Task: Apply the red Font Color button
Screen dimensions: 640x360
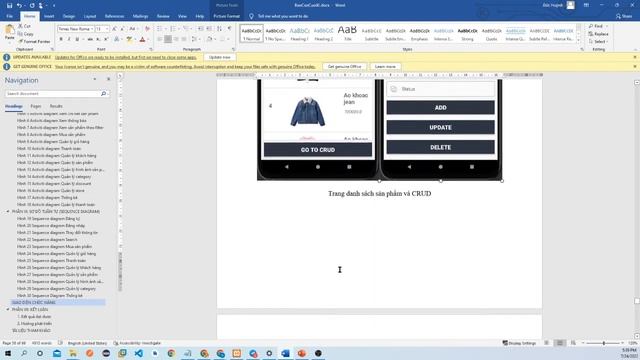Action: tap(142, 39)
